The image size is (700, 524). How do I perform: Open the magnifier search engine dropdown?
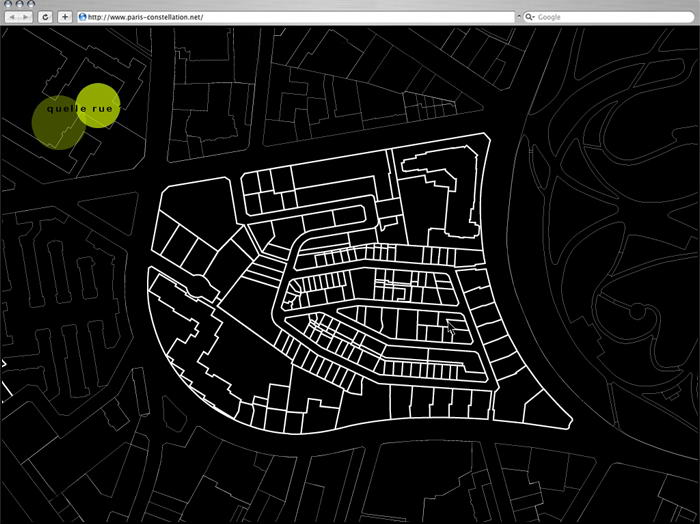[529, 17]
